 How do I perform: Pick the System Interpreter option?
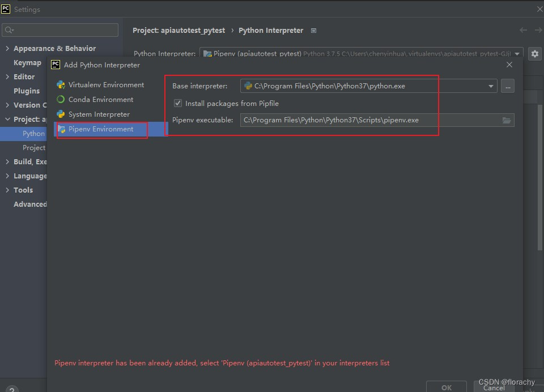coord(100,114)
